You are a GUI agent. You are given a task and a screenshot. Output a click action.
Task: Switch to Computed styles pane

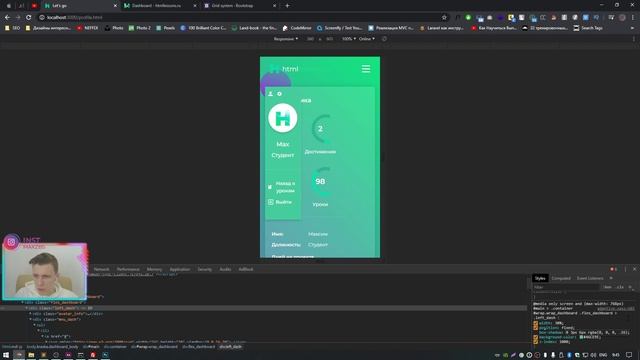pos(561,278)
